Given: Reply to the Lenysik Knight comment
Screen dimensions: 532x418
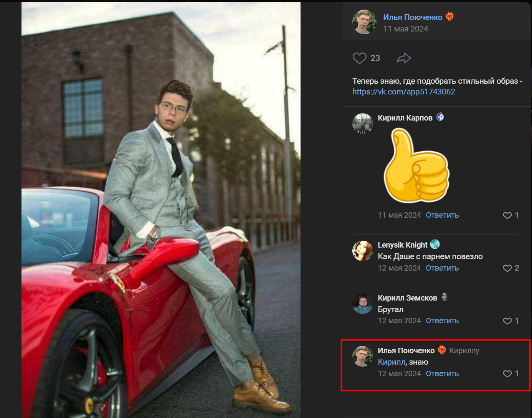Looking at the screenshot, I should (442, 268).
